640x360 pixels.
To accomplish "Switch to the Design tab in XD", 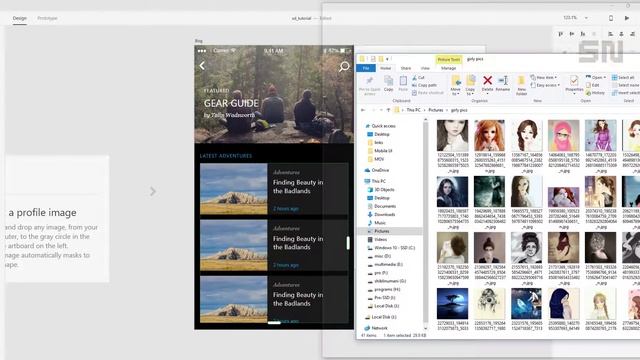I will (x=20, y=18).
